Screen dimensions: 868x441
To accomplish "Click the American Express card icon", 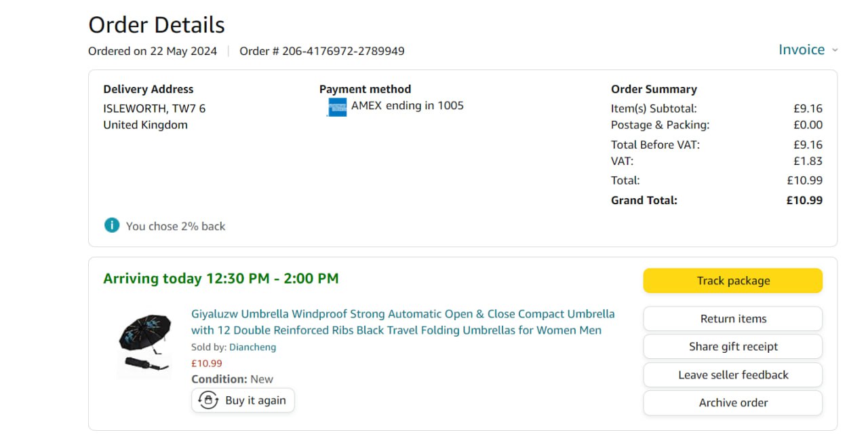I will [x=336, y=107].
